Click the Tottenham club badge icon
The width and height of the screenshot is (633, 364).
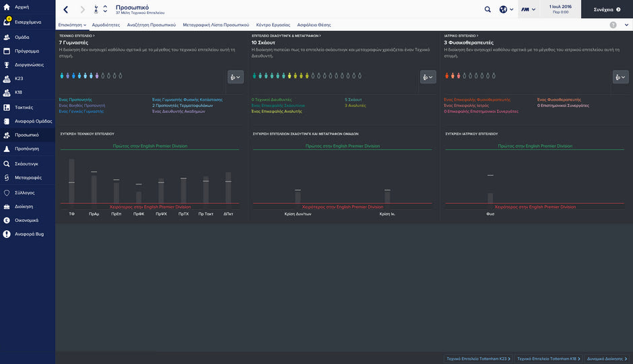click(x=95, y=9)
